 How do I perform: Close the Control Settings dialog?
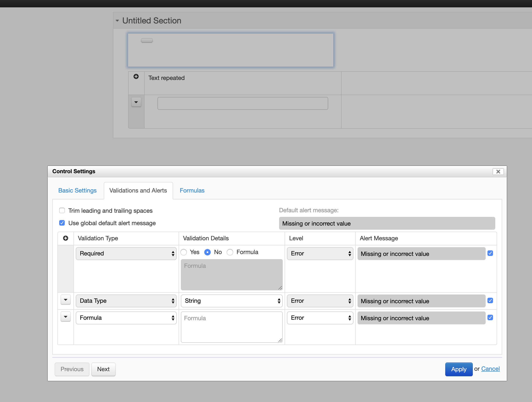[x=498, y=171]
